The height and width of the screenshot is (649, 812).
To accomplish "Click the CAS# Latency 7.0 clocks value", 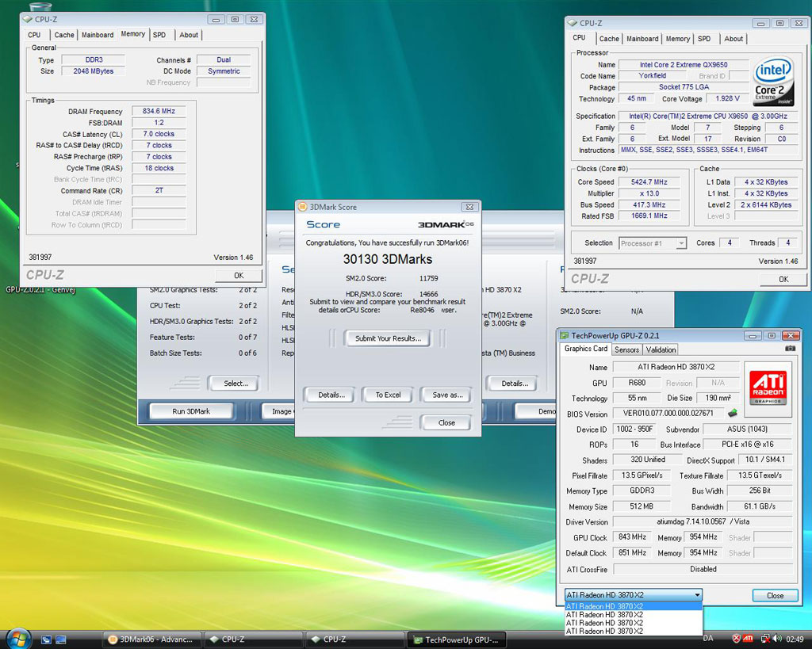I will [x=159, y=134].
